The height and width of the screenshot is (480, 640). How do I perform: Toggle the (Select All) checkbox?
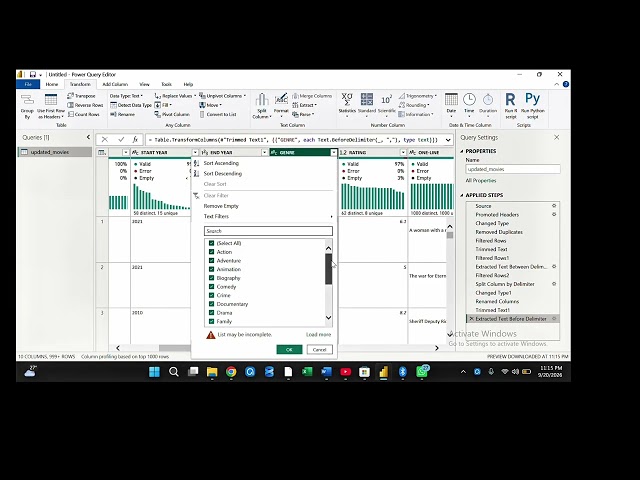point(211,243)
